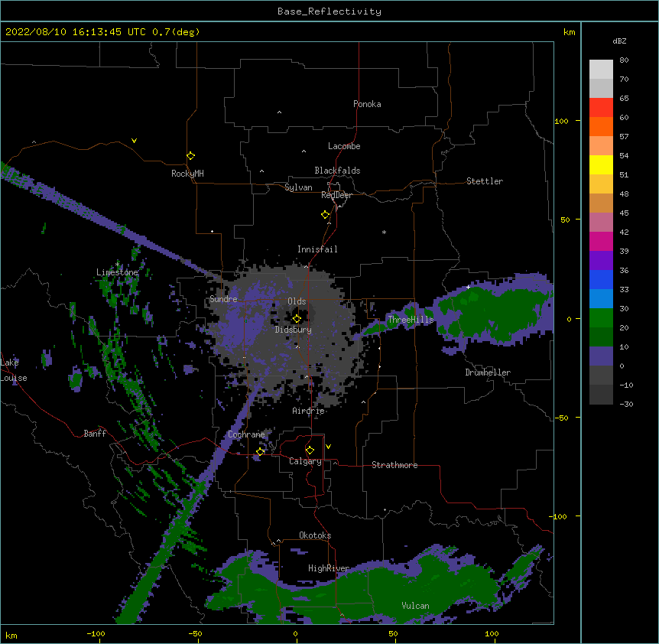The width and height of the screenshot is (659, 644).
Task: Click the yellow V marker east of Calgary
Action: (x=328, y=447)
